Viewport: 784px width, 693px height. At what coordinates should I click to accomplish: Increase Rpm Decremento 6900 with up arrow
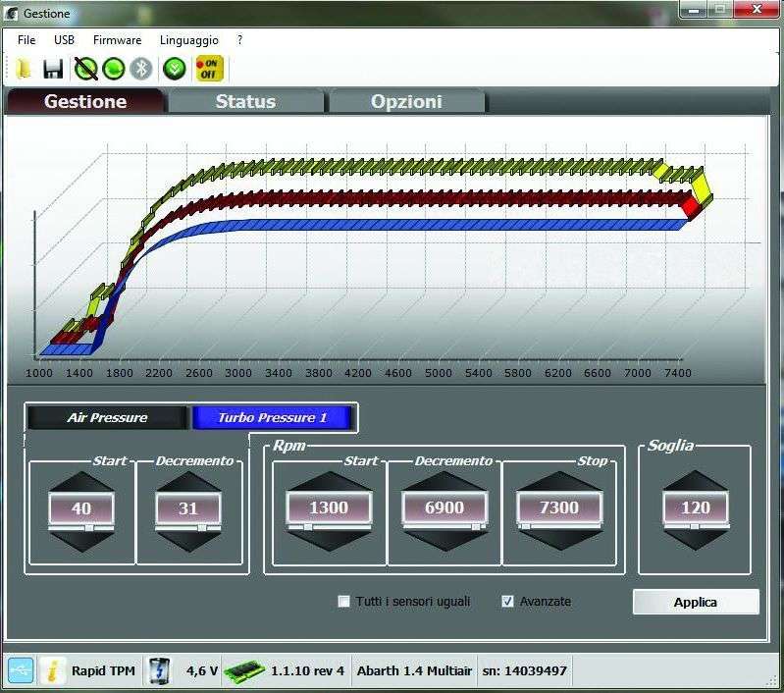(x=444, y=481)
